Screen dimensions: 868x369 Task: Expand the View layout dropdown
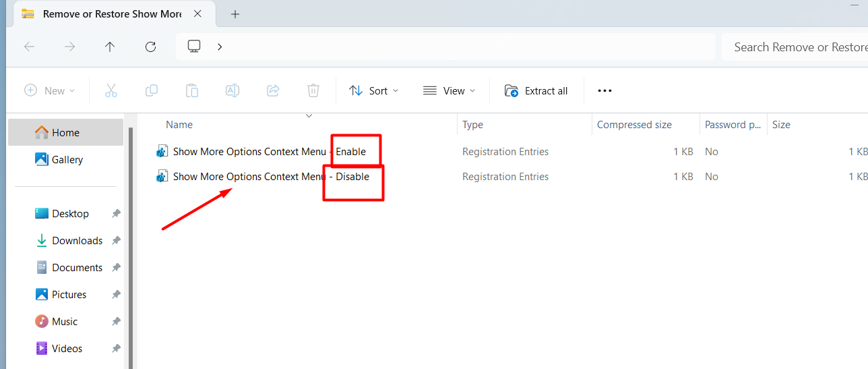tap(449, 90)
